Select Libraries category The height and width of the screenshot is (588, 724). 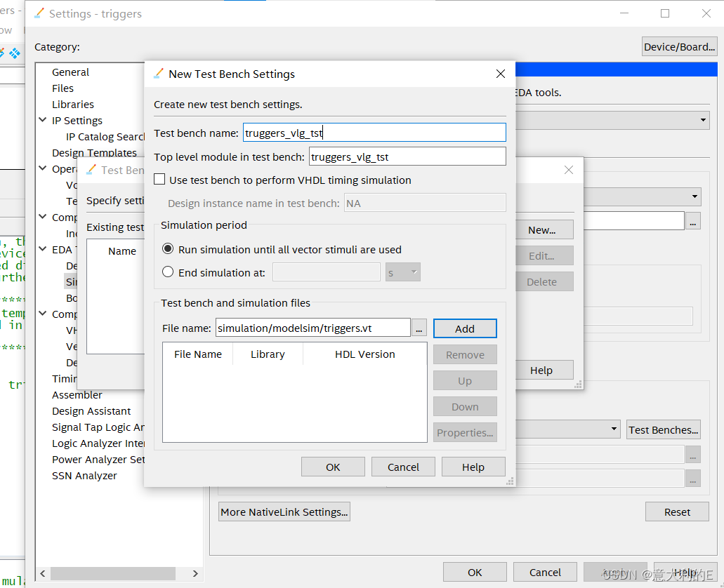pyautogui.click(x=73, y=105)
